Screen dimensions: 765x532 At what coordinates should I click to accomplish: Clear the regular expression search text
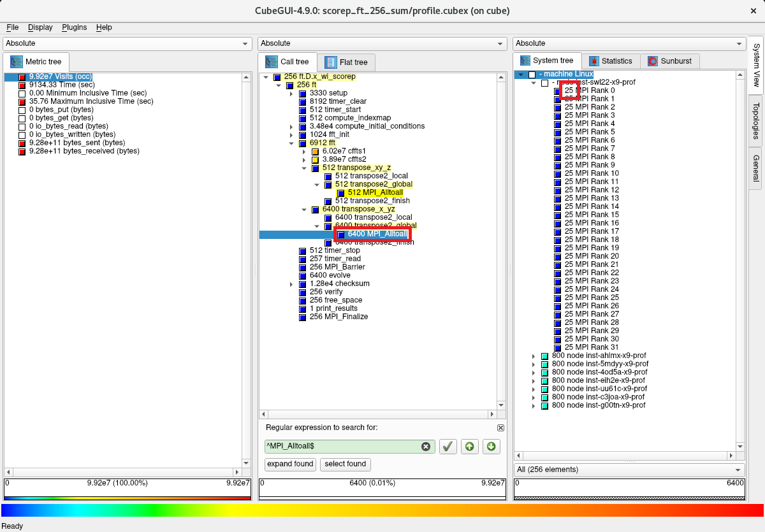pyautogui.click(x=426, y=447)
